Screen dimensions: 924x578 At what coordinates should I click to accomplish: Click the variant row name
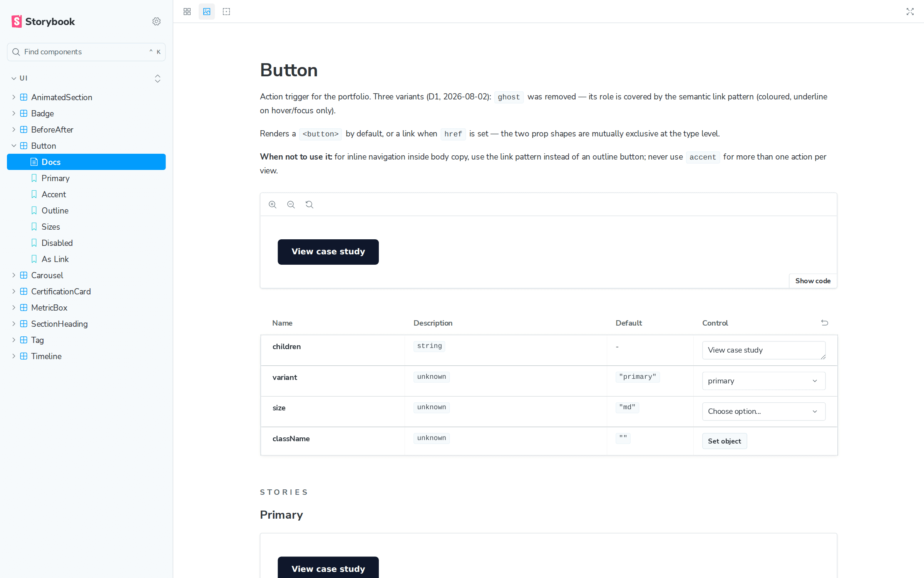click(x=285, y=377)
